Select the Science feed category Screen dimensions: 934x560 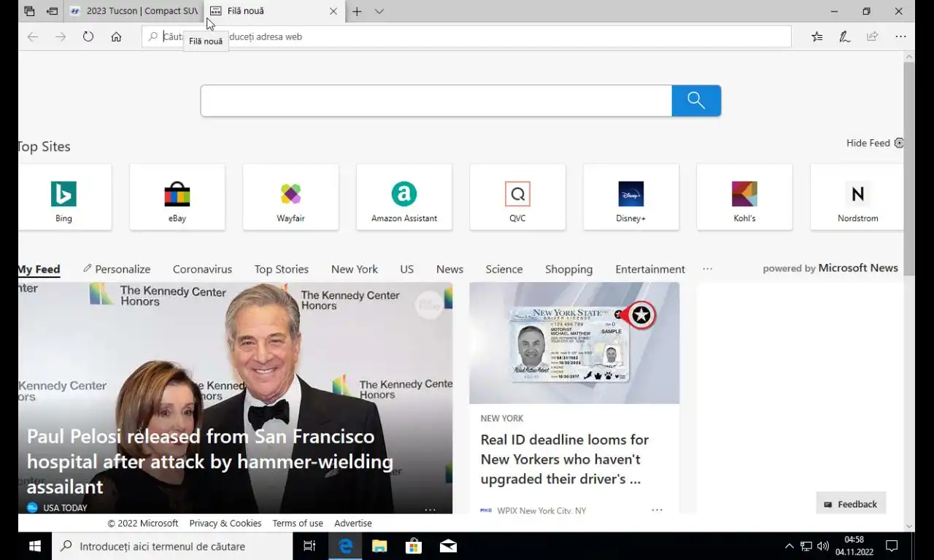tap(504, 269)
